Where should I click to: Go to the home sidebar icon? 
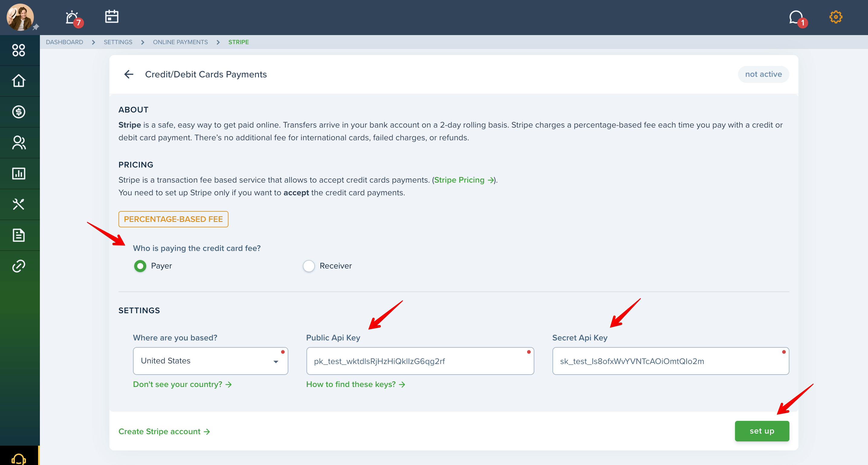click(x=18, y=81)
